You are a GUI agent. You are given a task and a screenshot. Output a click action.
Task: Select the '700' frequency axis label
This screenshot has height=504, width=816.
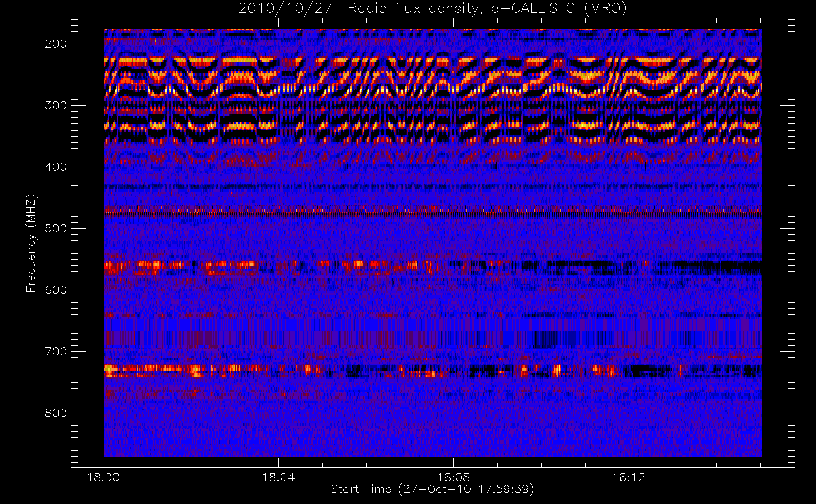tap(55, 352)
